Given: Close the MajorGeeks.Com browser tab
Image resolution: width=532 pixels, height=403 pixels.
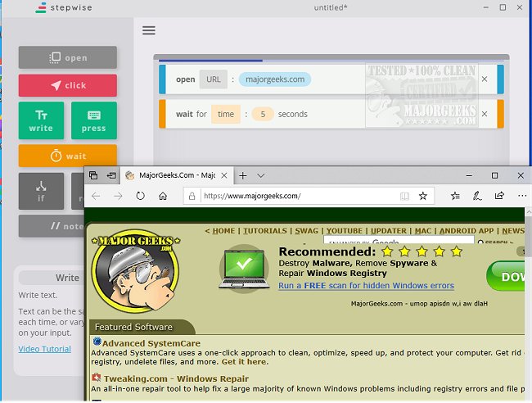Looking at the screenshot, I should pyautogui.click(x=224, y=175).
